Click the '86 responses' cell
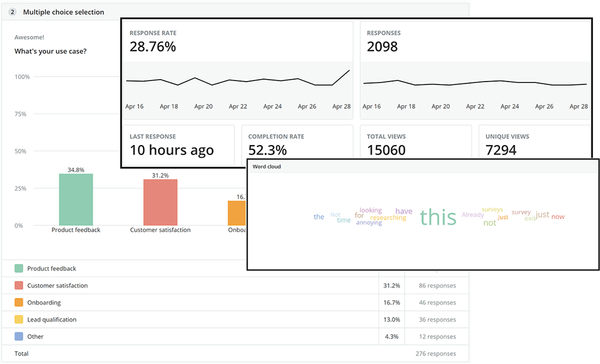Image resolution: width=600 pixels, height=364 pixels. pos(437,286)
